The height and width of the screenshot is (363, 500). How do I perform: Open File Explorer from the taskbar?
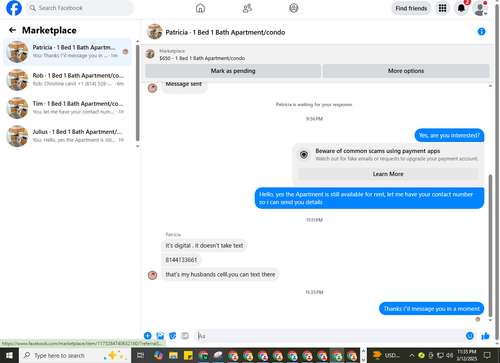[x=173, y=355]
